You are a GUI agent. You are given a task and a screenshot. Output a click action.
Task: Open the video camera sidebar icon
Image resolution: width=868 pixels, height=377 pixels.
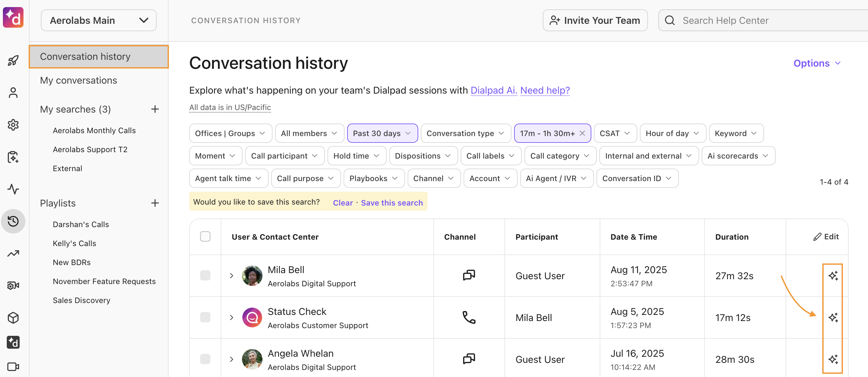pos(13,367)
